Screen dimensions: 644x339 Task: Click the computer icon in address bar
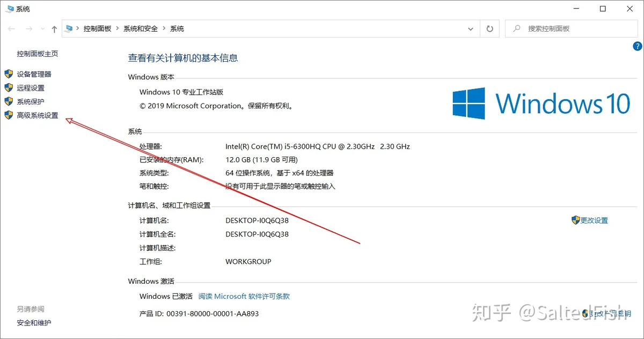(x=68, y=28)
